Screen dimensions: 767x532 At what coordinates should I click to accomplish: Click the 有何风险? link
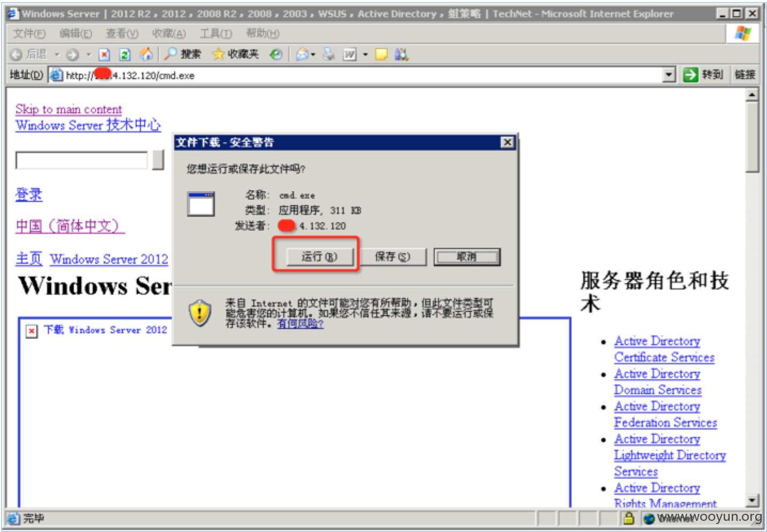[x=300, y=323]
